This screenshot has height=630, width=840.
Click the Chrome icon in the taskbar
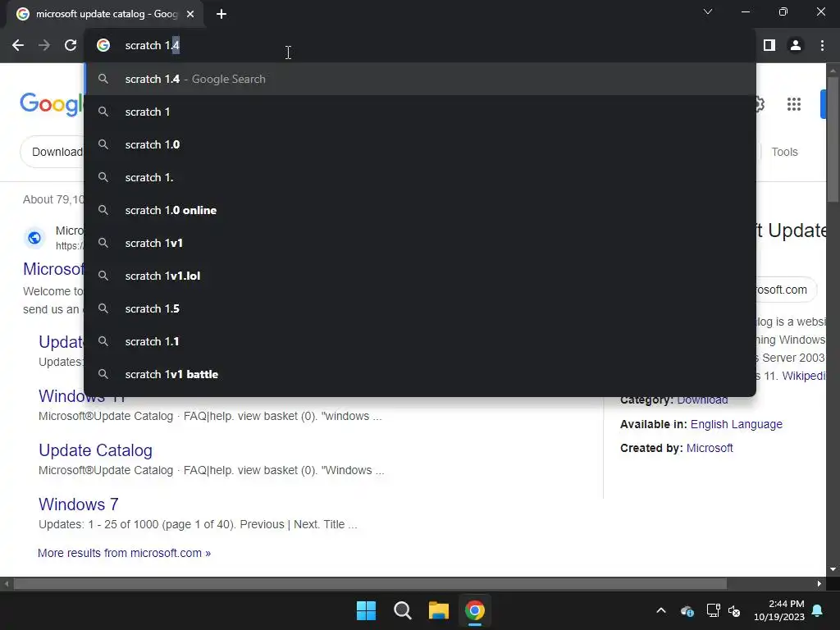coord(475,610)
